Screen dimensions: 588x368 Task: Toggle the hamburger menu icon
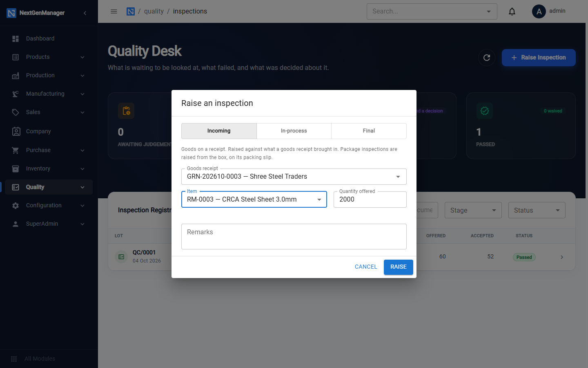click(x=114, y=11)
